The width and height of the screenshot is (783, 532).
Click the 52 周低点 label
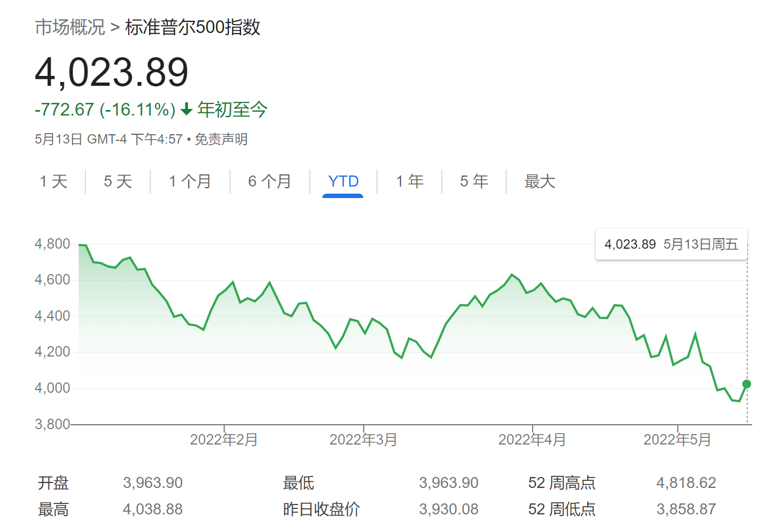562,509
